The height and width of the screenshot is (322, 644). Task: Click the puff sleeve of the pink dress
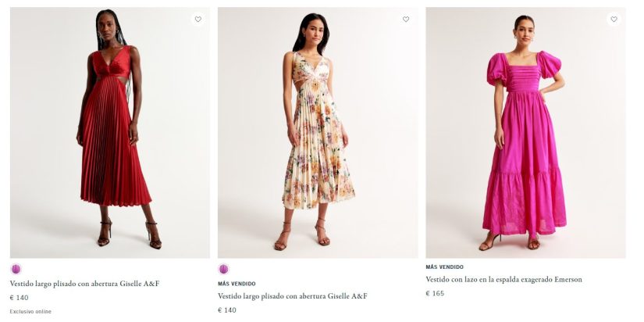[496, 67]
